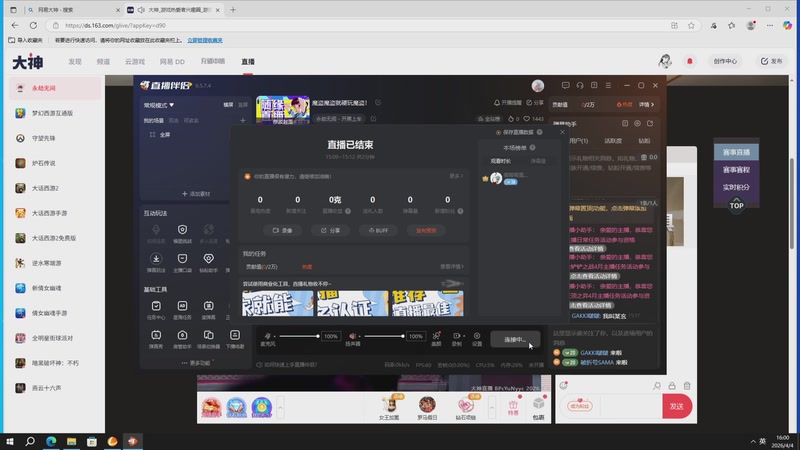800x450 pixels.
Task: Open 钻粉助手 diamond icon
Action: pos(208,259)
